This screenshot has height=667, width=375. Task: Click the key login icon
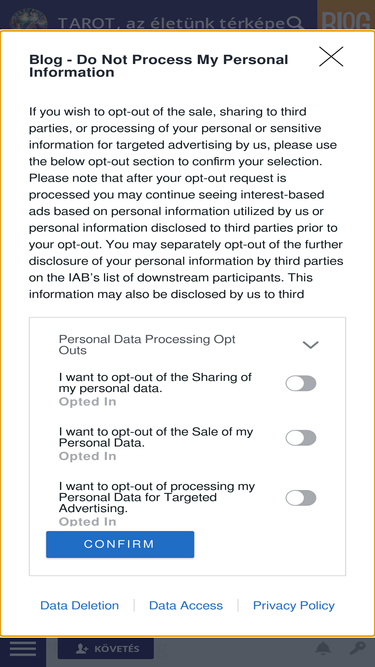coord(358,649)
